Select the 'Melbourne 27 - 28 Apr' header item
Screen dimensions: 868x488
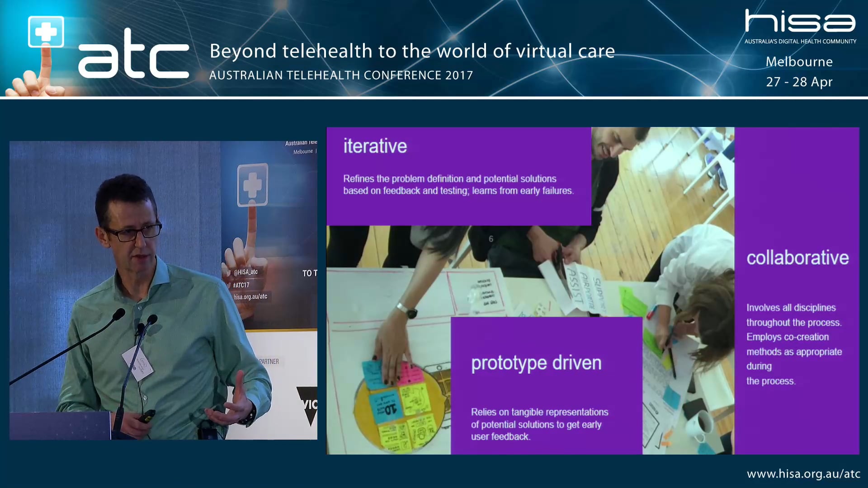pyautogui.click(x=799, y=71)
